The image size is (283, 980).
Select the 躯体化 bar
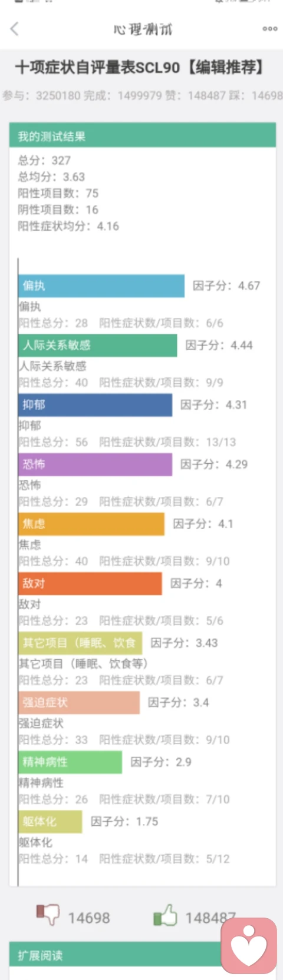[50, 822]
